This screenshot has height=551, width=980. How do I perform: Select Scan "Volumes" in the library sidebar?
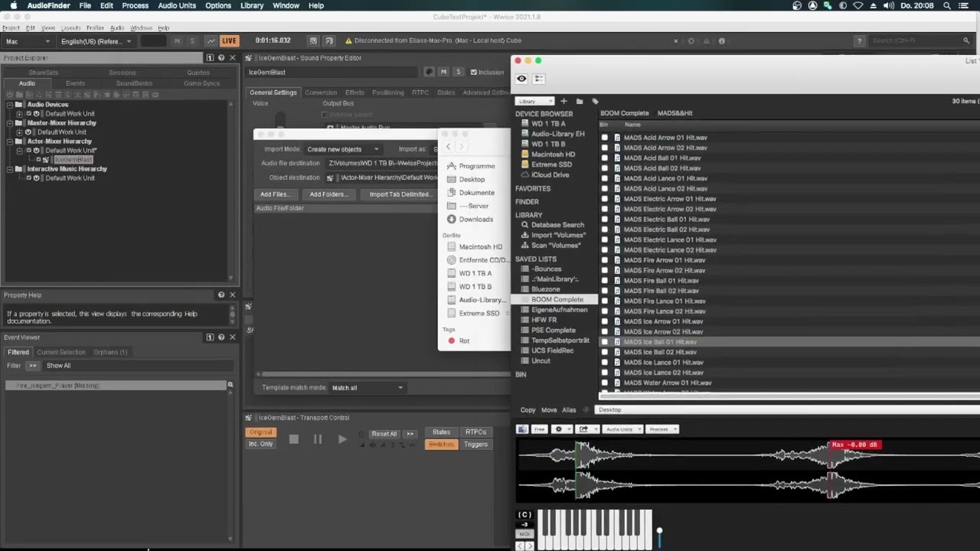tap(555, 246)
